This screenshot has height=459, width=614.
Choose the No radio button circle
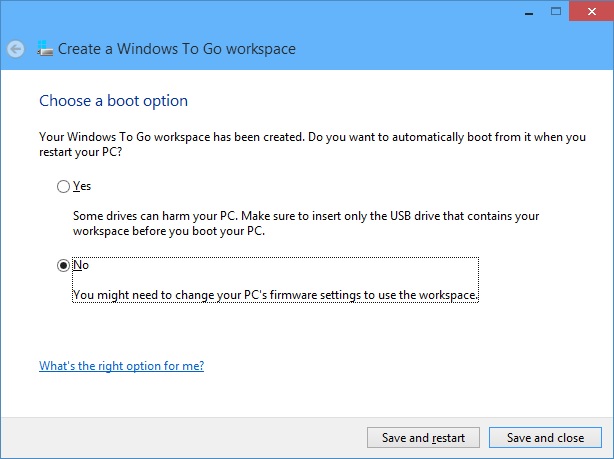(63, 266)
